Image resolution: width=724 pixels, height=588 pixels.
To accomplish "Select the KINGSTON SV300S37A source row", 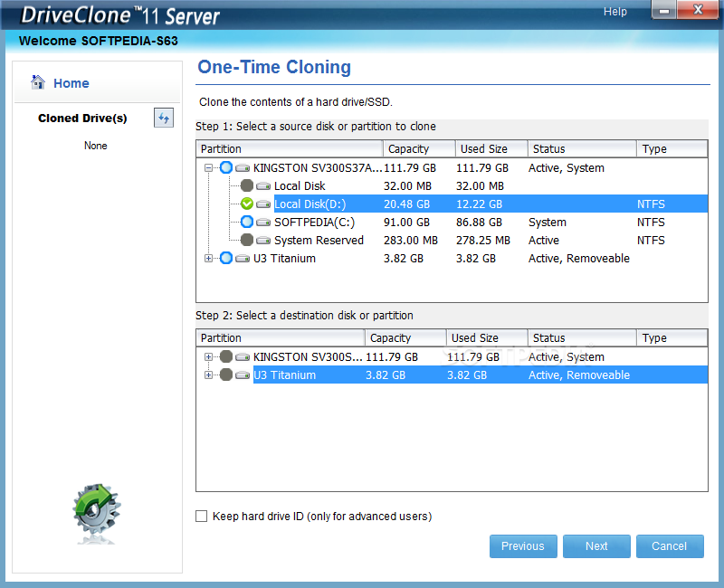I will tap(452, 167).
